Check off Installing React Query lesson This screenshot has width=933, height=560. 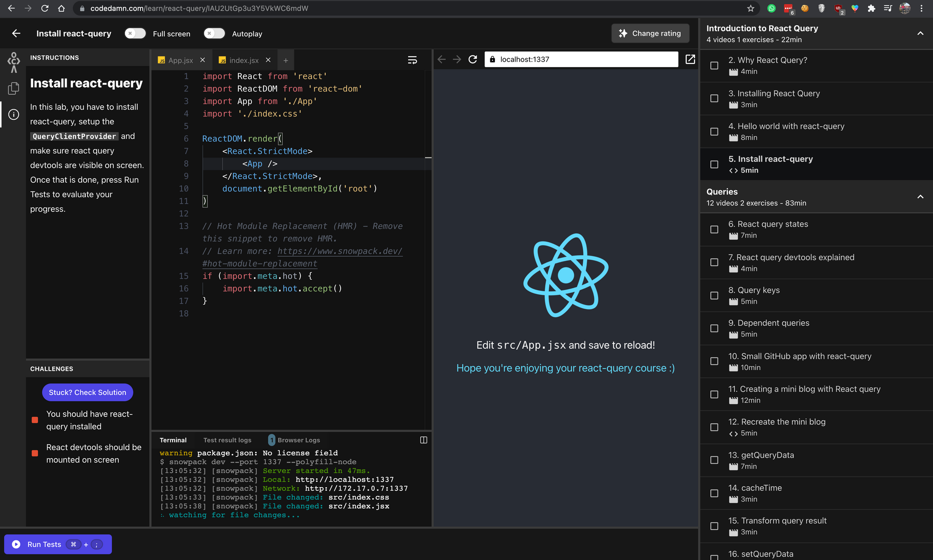click(x=714, y=98)
